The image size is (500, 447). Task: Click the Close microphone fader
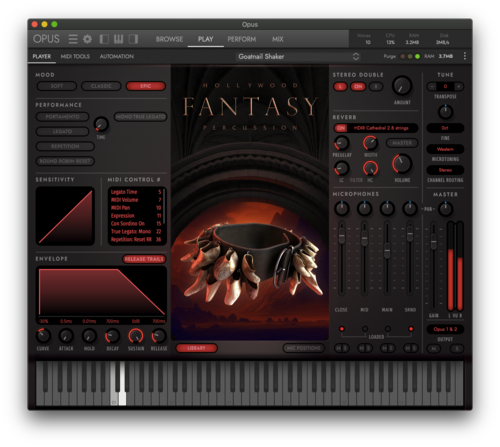coord(341,235)
